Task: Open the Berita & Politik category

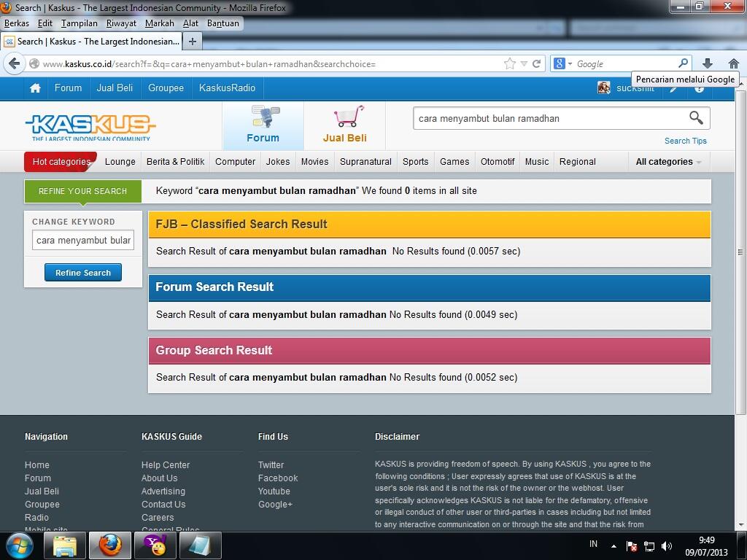Action: click(175, 162)
